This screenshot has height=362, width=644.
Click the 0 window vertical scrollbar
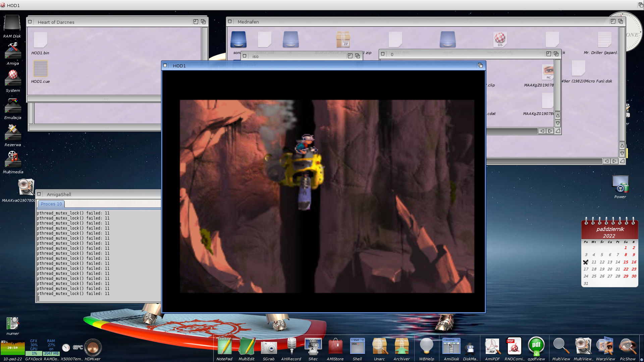pyautogui.click(x=558, y=85)
